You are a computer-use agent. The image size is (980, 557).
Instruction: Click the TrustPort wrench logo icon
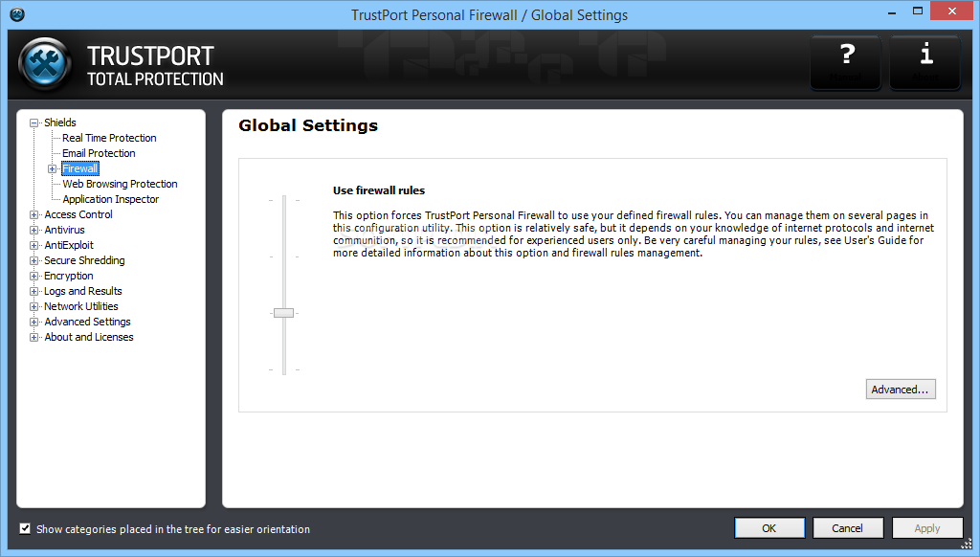click(x=45, y=64)
